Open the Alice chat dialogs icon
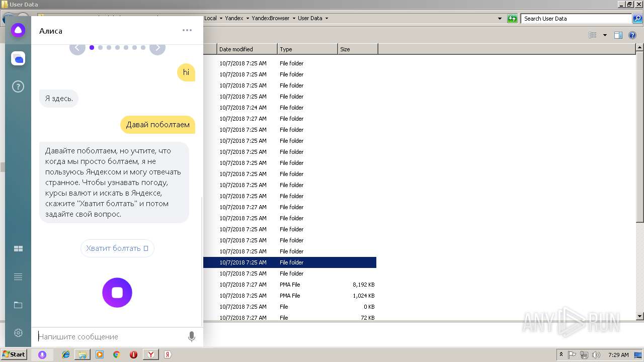 (18, 59)
